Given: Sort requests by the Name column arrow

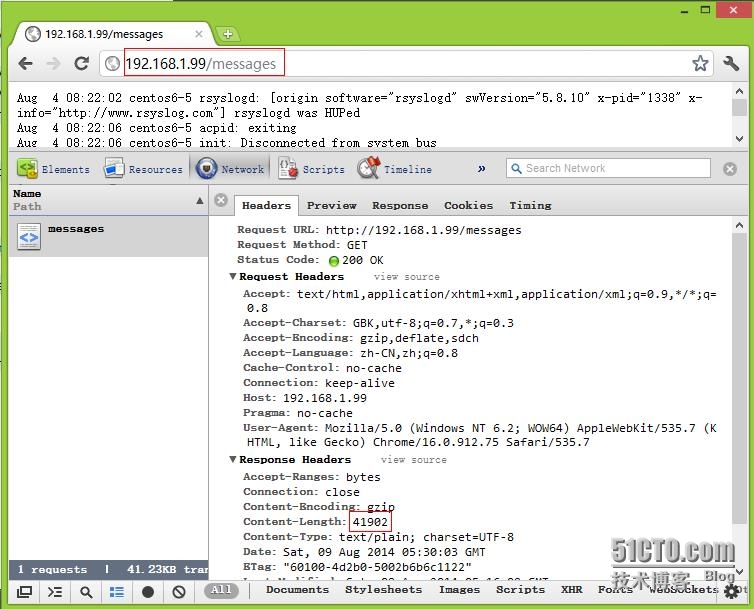Looking at the screenshot, I should point(200,201).
